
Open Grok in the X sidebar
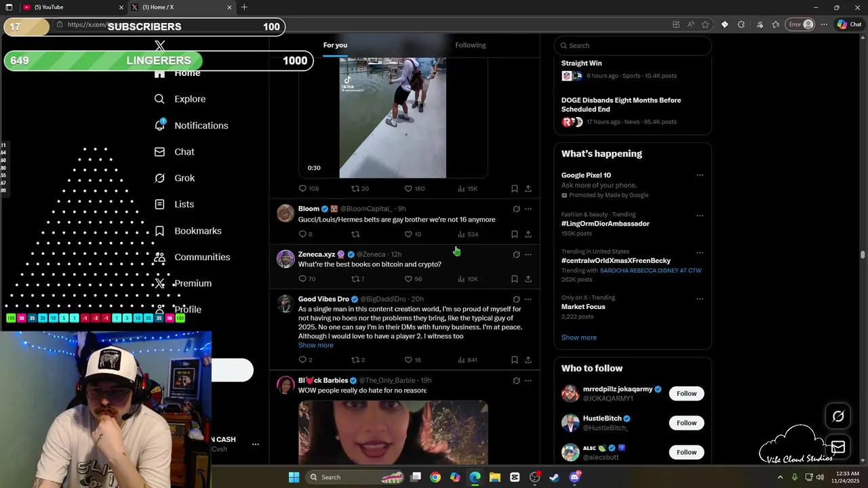tap(175, 178)
